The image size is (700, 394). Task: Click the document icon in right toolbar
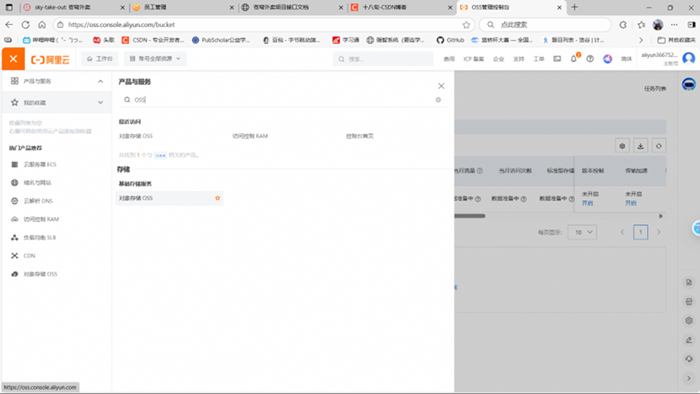(x=689, y=282)
